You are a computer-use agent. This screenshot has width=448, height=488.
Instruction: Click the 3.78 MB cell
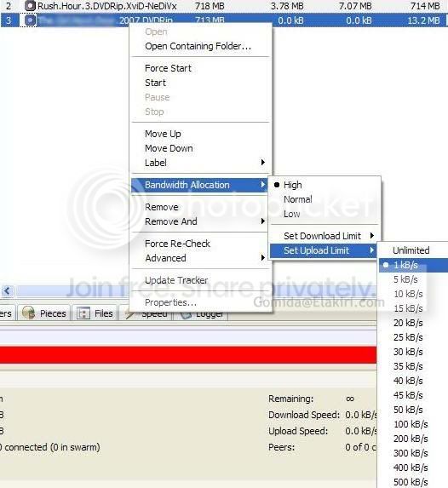(x=287, y=6)
